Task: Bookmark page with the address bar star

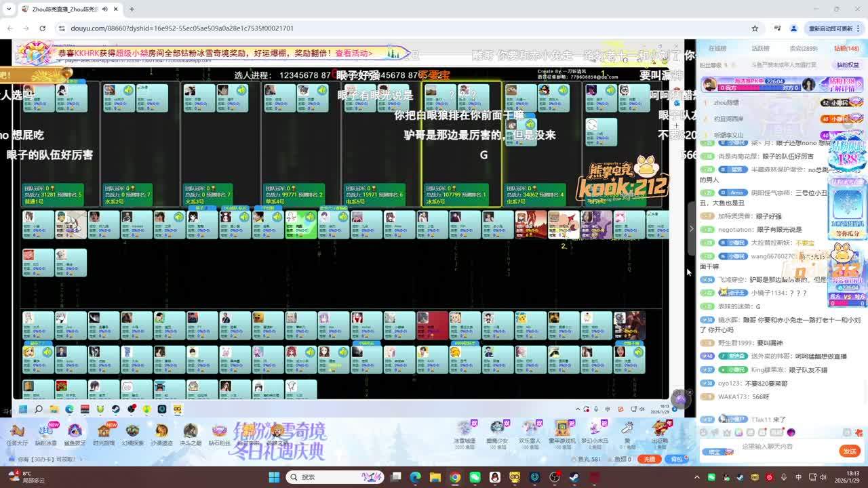Action: click(x=755, y=28)
